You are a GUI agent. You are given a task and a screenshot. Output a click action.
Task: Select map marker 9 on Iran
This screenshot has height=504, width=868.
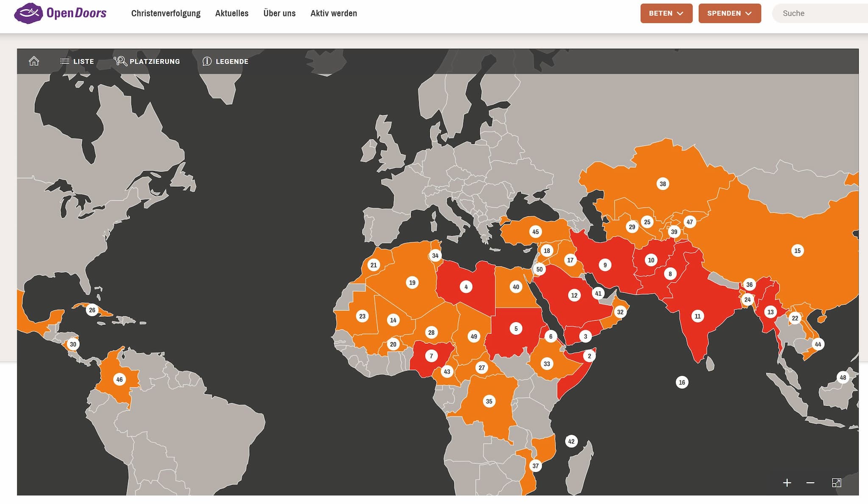(605, 265)
